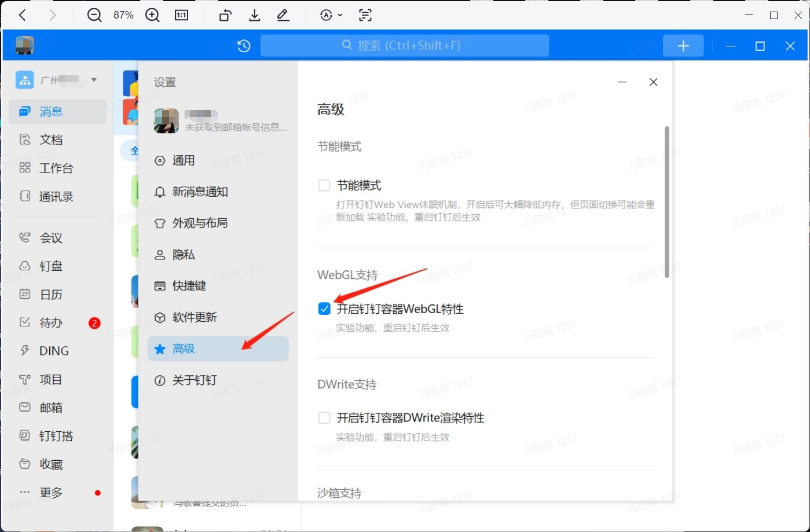Image resolution: width=810 pixels, height=532 pixels.
Task: Click the 邮箱 envelope icon
Action: pyautogui.click(x=25, y=408)
